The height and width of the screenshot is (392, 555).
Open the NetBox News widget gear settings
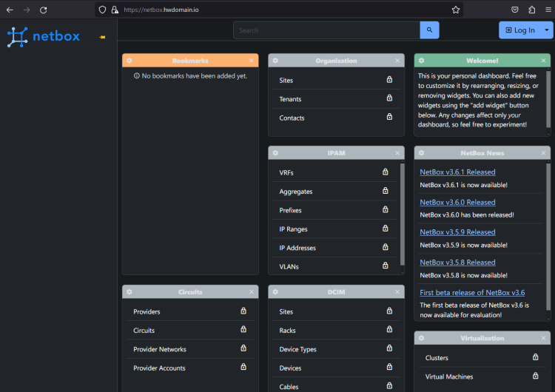click(x=421, y=153)
